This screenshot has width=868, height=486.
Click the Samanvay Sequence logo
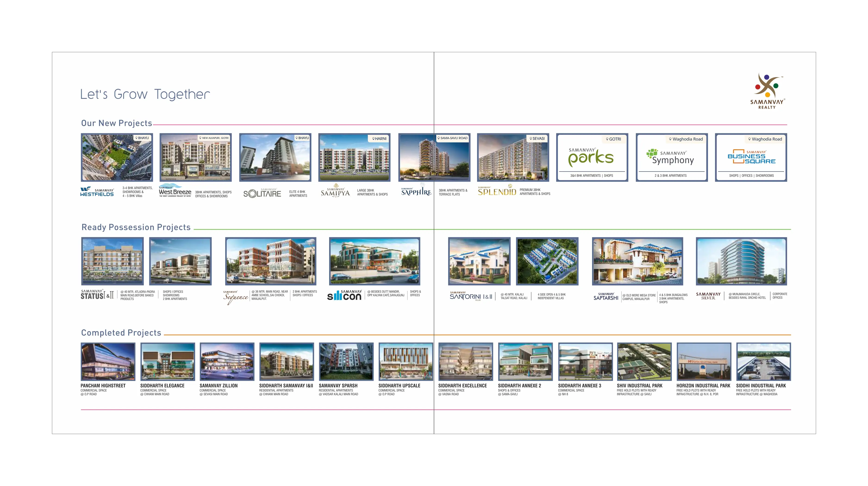click(x=236, y=297)
